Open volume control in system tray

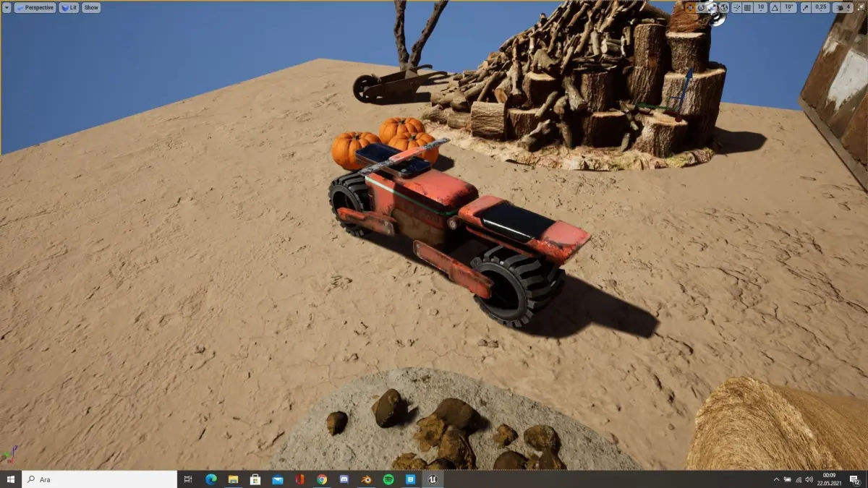tap(809, 479)
